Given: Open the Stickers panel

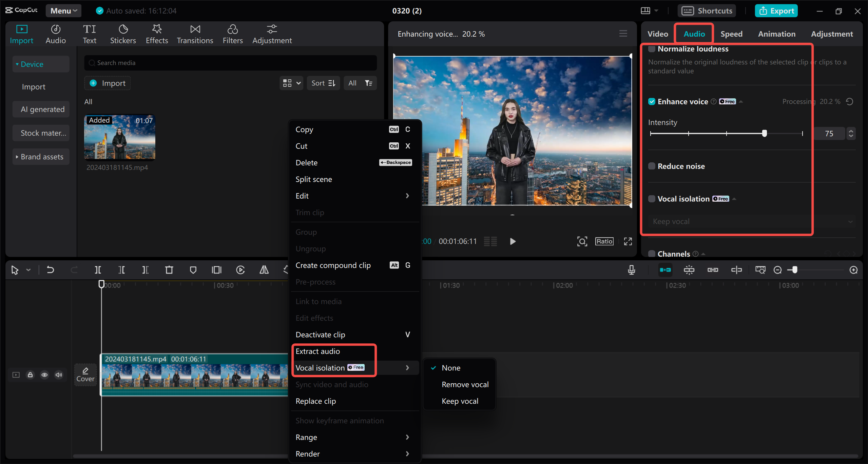Looking at the screenshot, I should 123,34.
